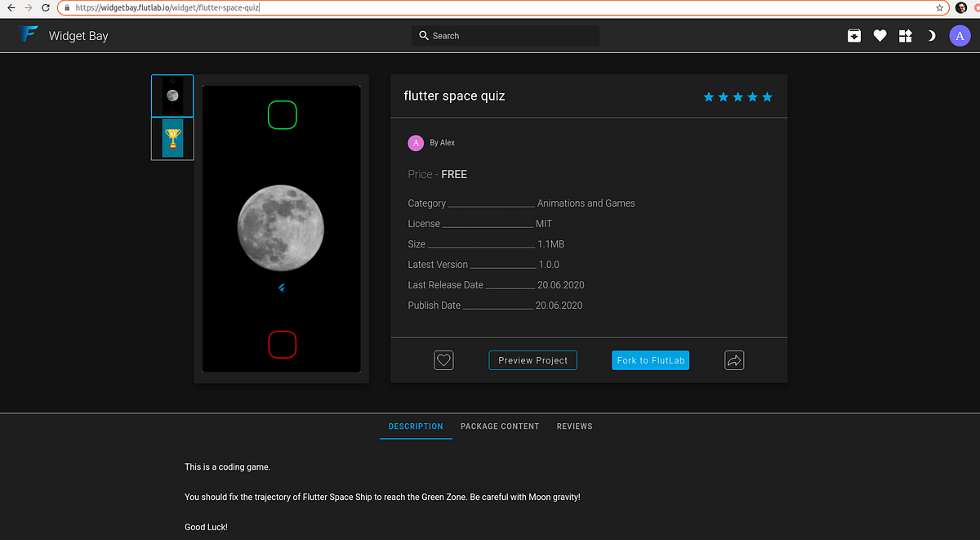Image resolution: width=980 pixels, height=540 pixels.
Task: Open favorites via the heart icon in header
Action: 880,35
